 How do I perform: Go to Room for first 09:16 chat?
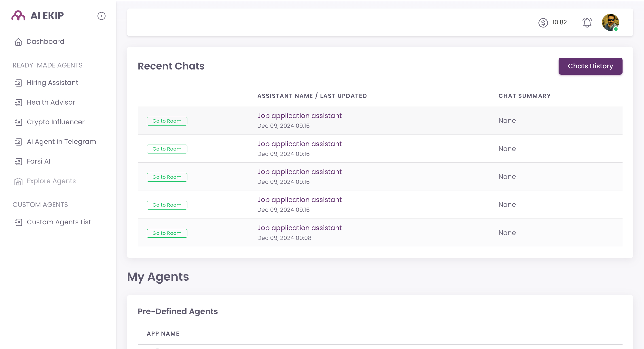pyautogui.click(x=167, y=121)
